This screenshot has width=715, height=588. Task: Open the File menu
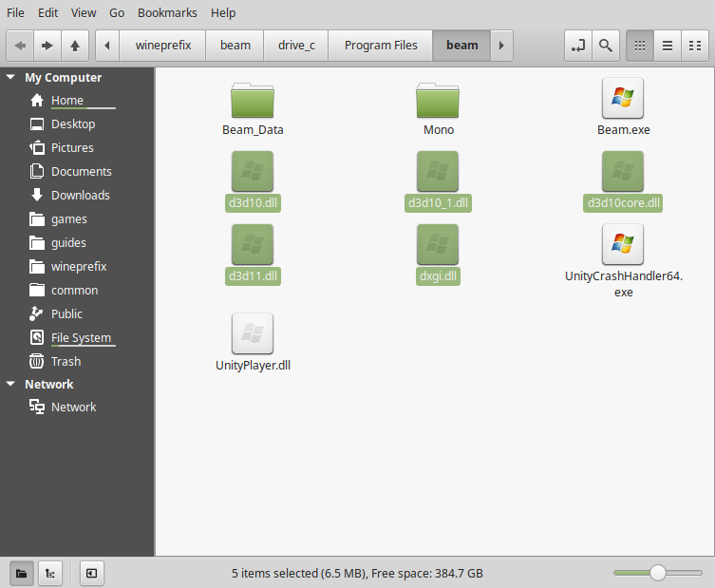click(x=15, y=12)
